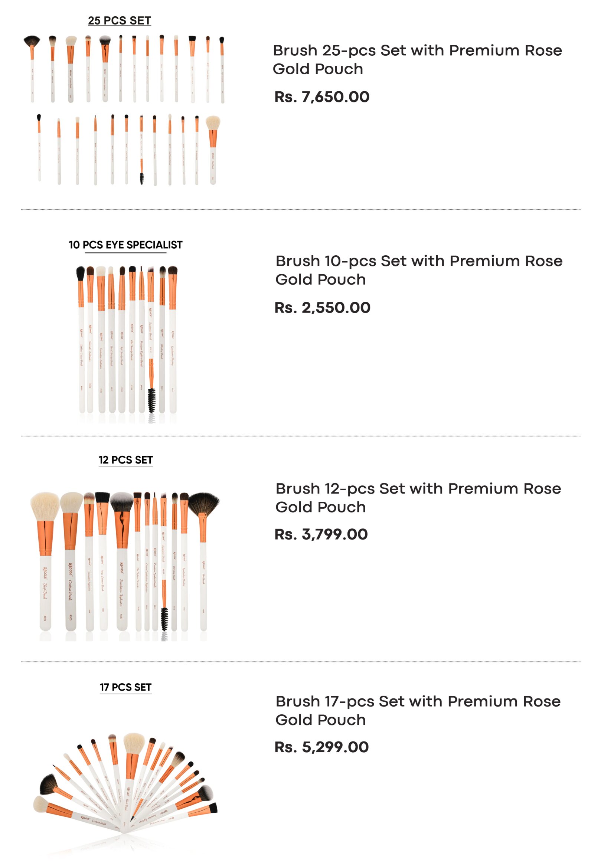The height and width of the screenshot is (868, 614).
Task: Open the 17 PCS SET heading link
Action: [x=125, y=687]
